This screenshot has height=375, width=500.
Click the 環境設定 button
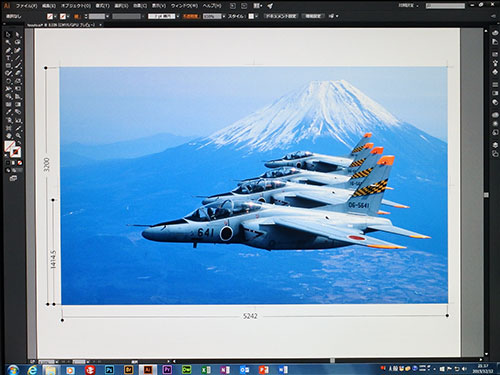pyautogui.click(x=313, y=16)
